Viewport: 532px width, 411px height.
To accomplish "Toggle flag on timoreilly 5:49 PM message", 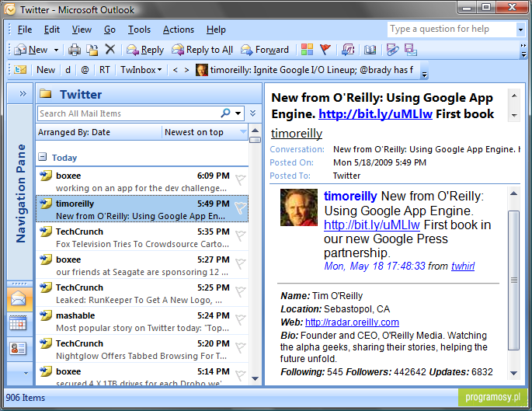I will 241,207.
